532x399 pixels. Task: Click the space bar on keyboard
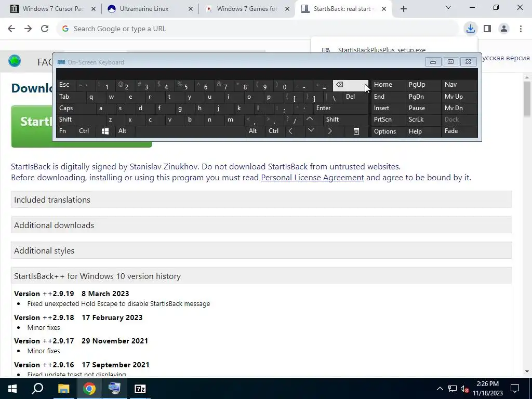pos(190,131)
